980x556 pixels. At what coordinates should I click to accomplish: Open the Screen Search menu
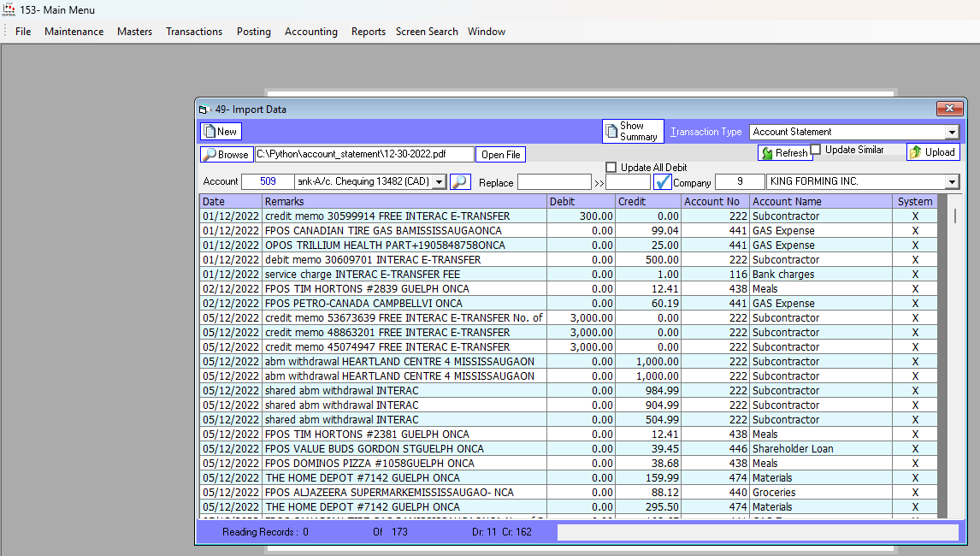click(427, 32)
